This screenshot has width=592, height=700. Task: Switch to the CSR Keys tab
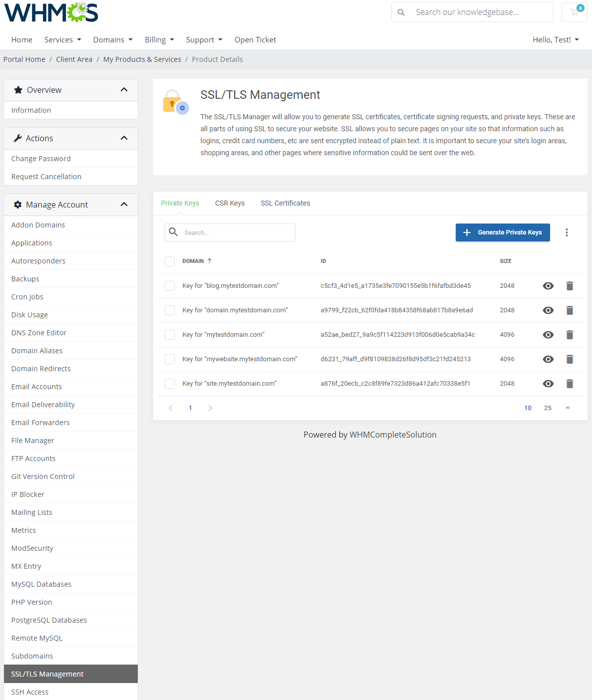click(x=230, y=203)
